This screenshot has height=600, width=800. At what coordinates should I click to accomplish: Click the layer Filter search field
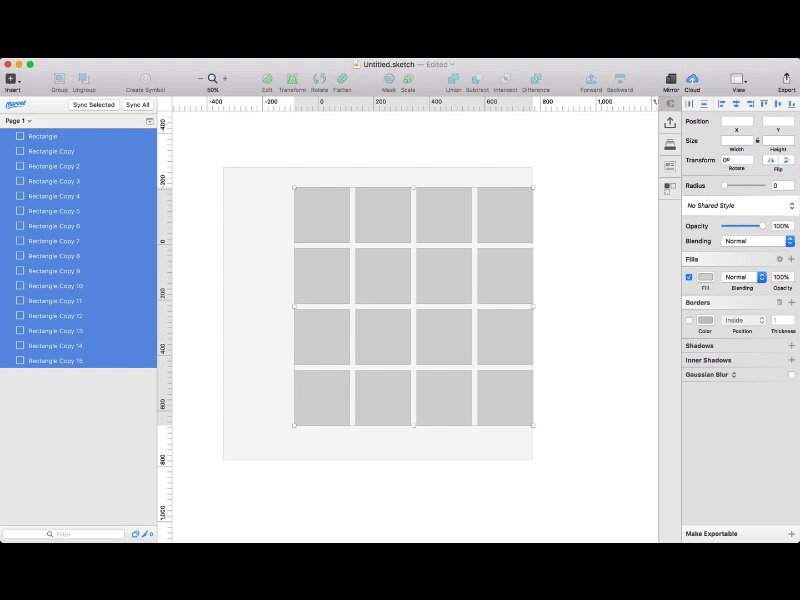(63, 534)
